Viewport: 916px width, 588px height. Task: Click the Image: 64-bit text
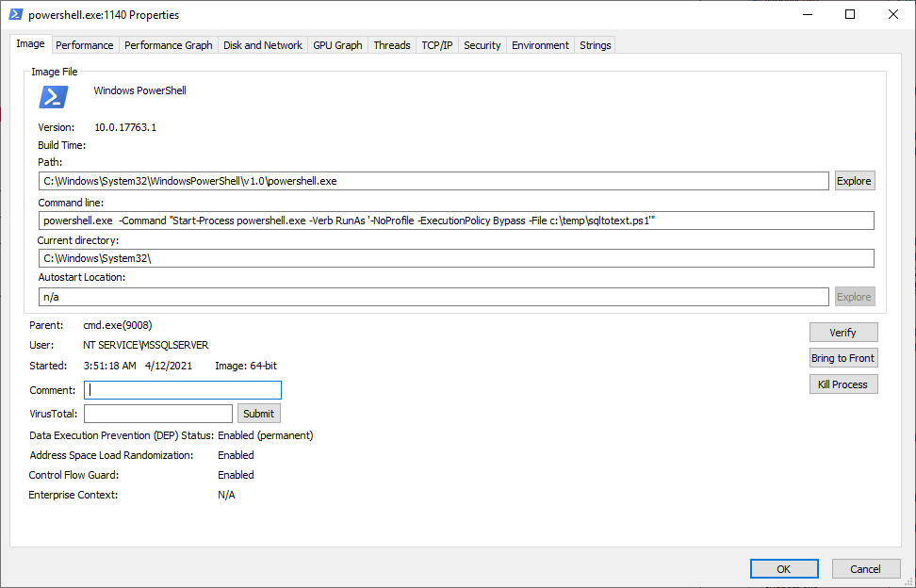(x=246, y=367)
